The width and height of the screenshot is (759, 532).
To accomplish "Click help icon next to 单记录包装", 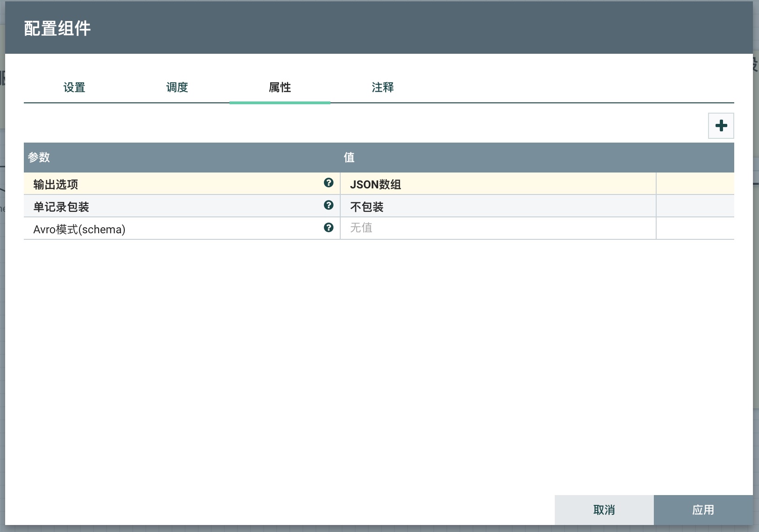I will [329, 205].
